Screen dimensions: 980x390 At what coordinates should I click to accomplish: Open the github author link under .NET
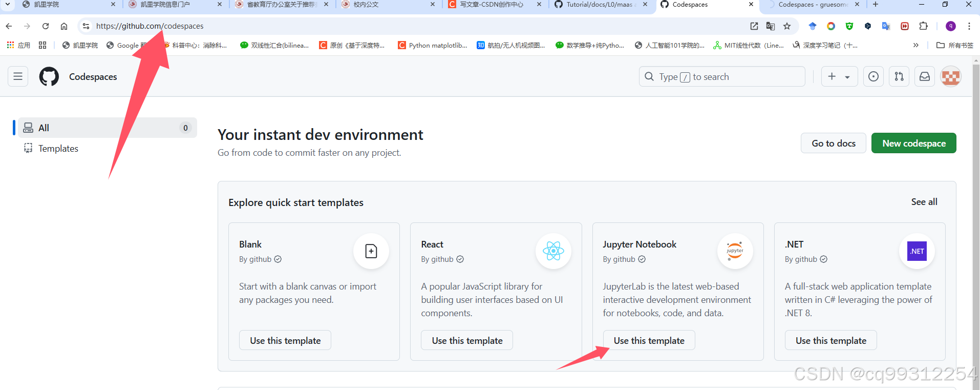pos(806,259)
